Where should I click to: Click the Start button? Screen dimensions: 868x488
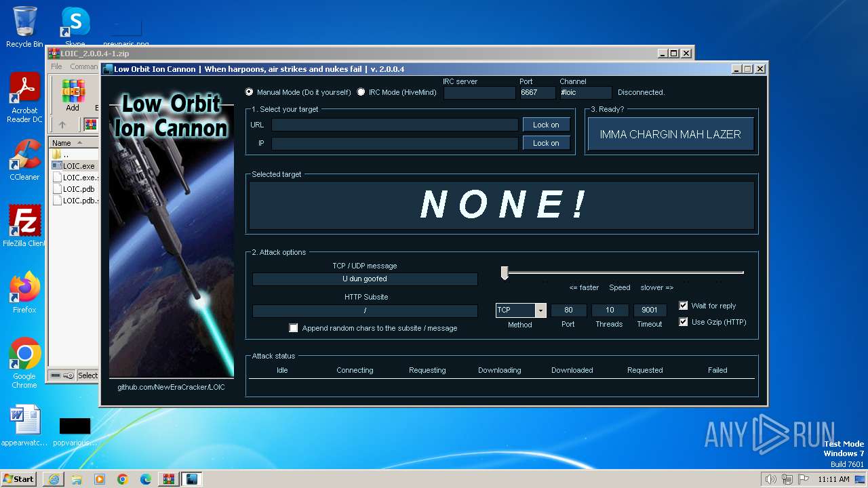pos(19,479)
